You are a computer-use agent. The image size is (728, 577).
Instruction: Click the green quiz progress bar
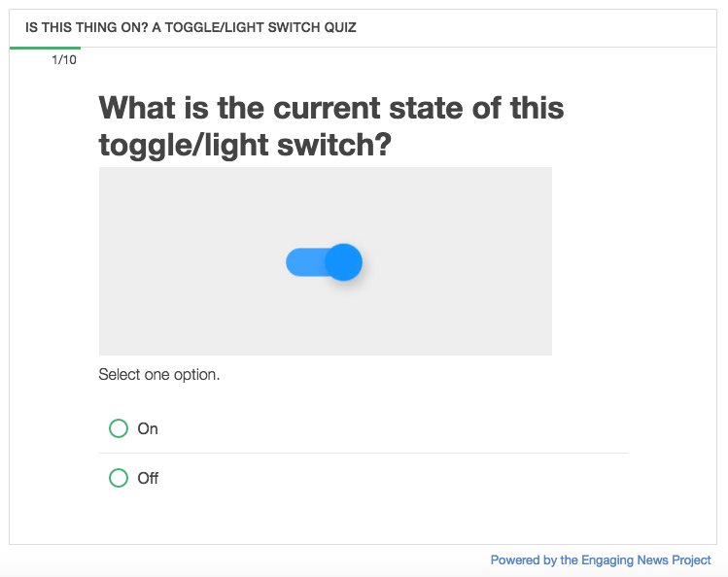click(45, 48)
